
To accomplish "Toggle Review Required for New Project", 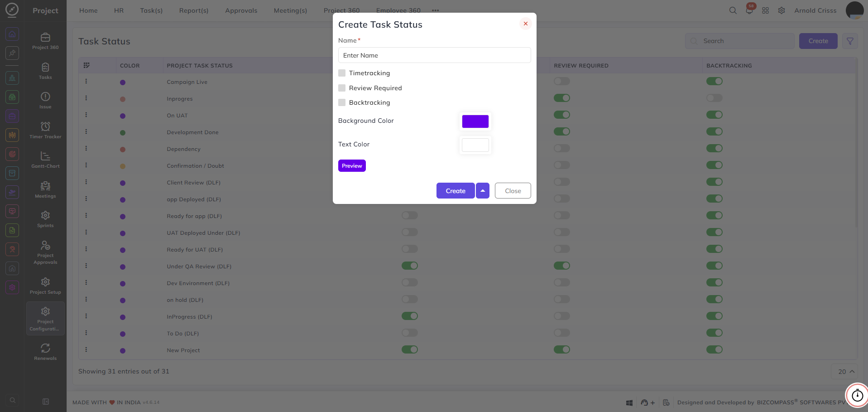I will [562, 349].
